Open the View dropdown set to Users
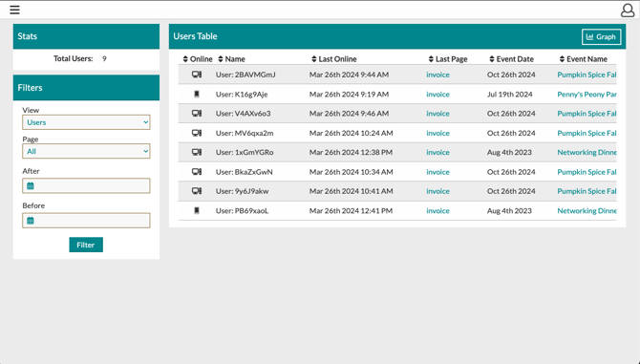 (x=86, y=122)
